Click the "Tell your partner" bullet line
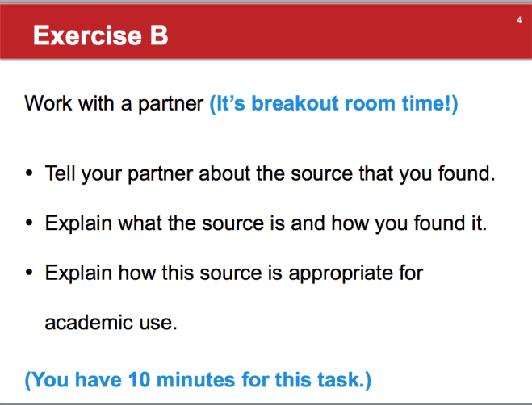The image size is (532, 405). (x=269, y=173)
